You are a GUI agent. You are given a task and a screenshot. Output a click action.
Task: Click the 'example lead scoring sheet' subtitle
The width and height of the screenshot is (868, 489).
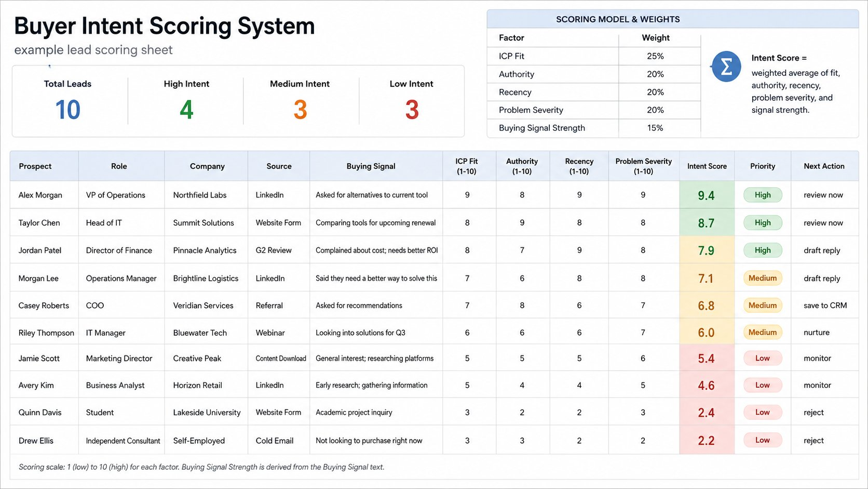(93, 50)
